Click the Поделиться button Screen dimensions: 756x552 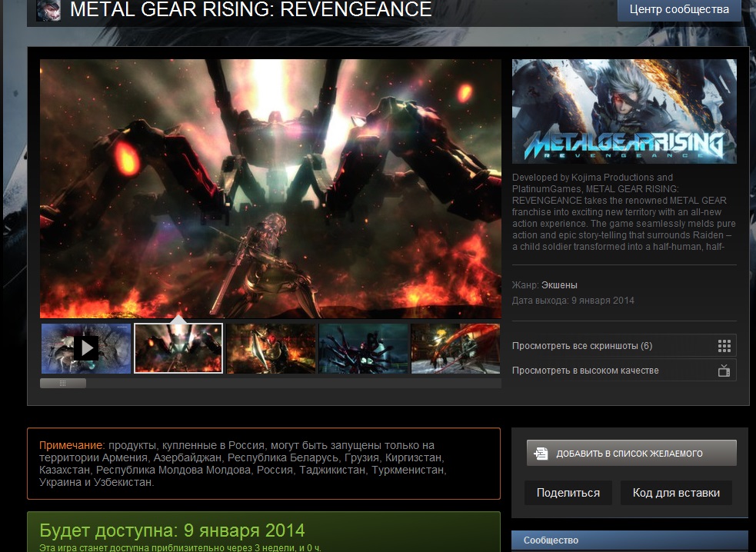[x=568, y=493]
